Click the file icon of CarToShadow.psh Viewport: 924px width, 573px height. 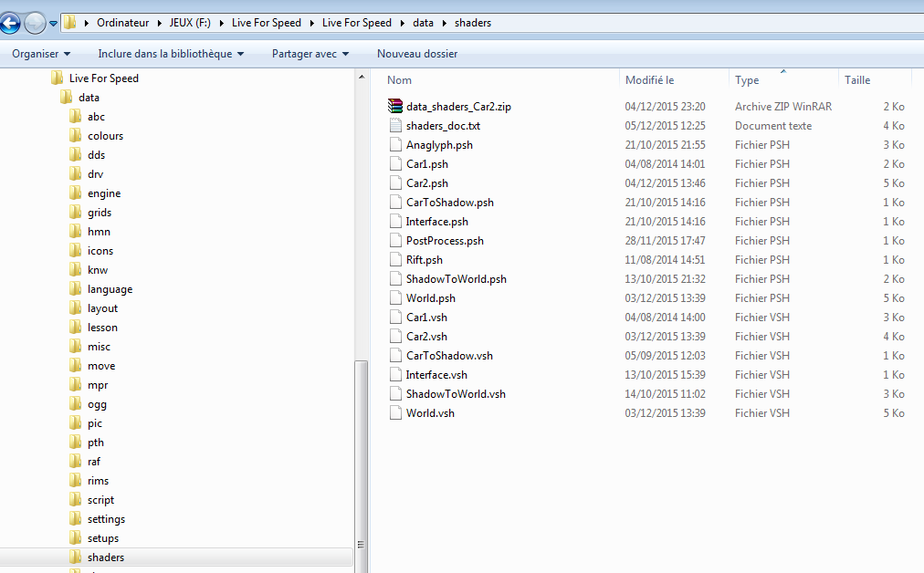tap(395, 202)
